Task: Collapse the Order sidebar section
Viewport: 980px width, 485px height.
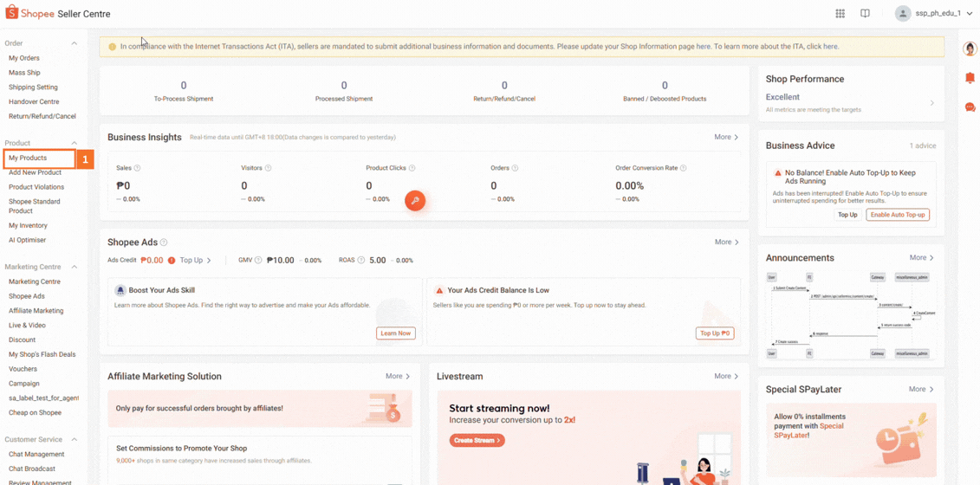Action: (75, 43)
